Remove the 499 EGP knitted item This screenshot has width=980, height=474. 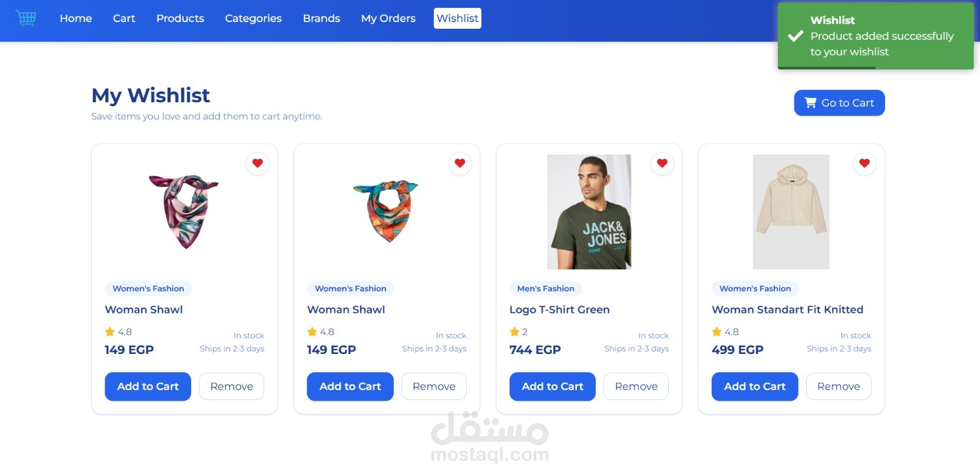[x=839, y=386]
